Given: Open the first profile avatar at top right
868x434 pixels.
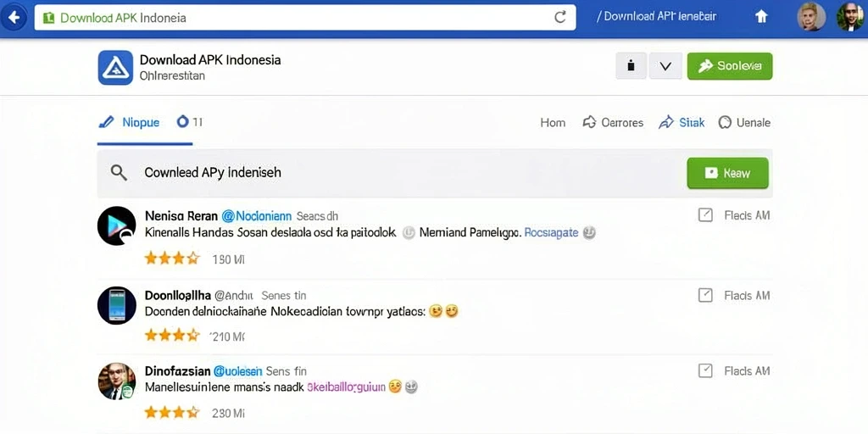Looking at the screenshot, I should pos(811,17).
